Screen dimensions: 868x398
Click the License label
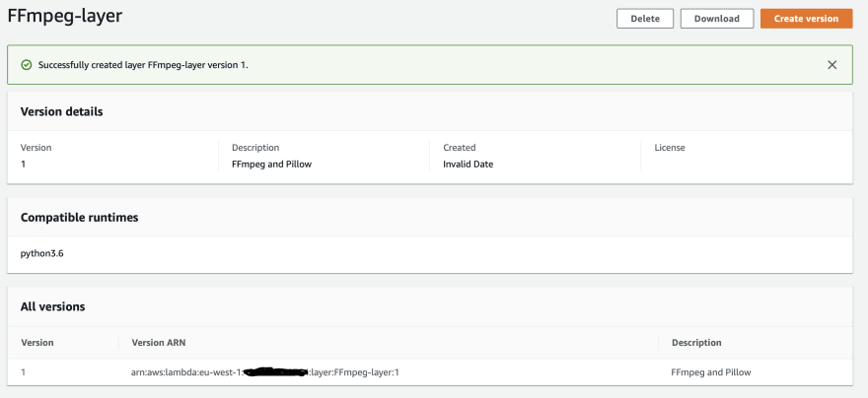[x=670, y=148]
